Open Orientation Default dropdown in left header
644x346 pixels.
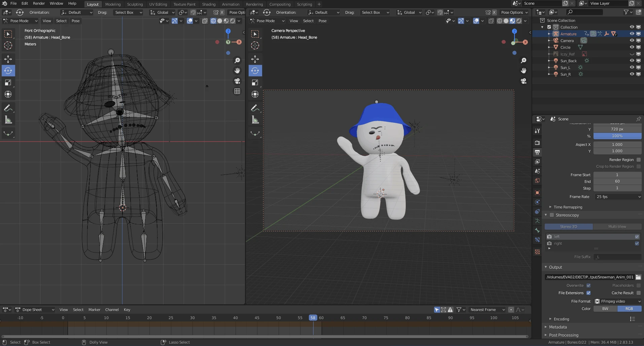(77, 12)
